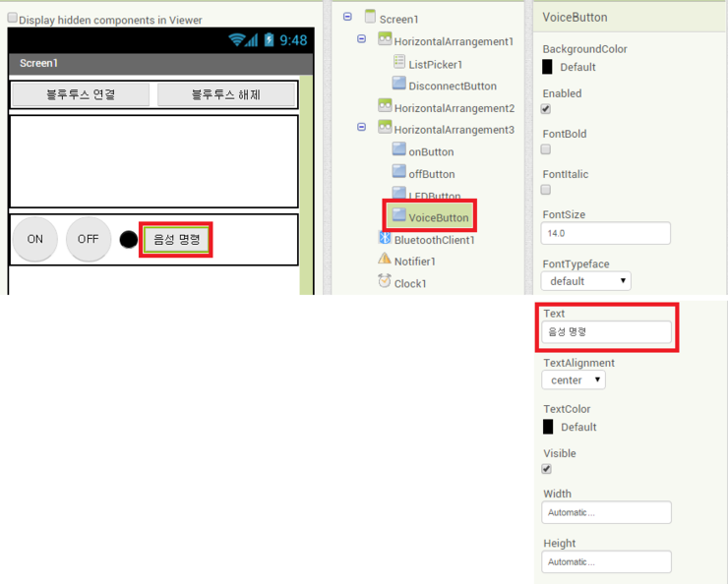Select Notifier1 in the components tree
The height and width of the screenshot is (584, 728).
[x=415, y=262]
